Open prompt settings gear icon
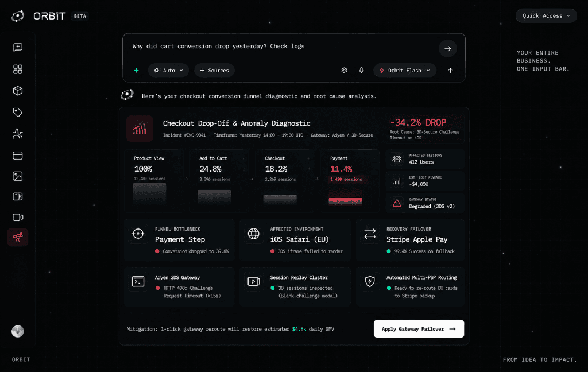This screenshot has height=372, width=588. coord(345,70)
